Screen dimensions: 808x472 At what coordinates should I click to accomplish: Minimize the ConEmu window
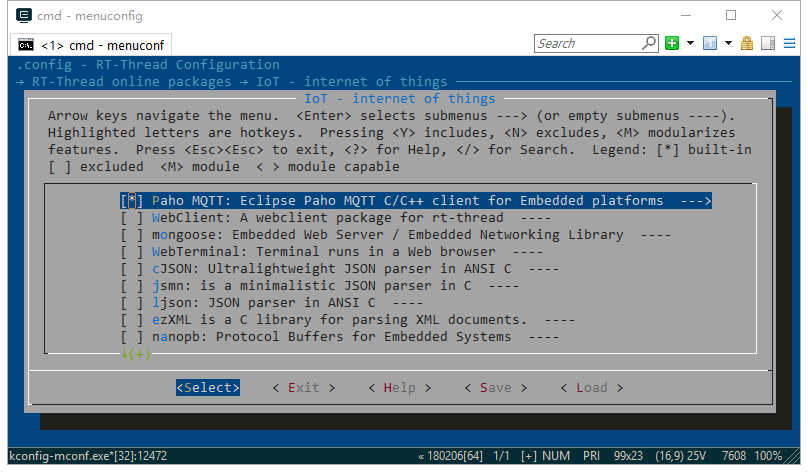[686, 15]
